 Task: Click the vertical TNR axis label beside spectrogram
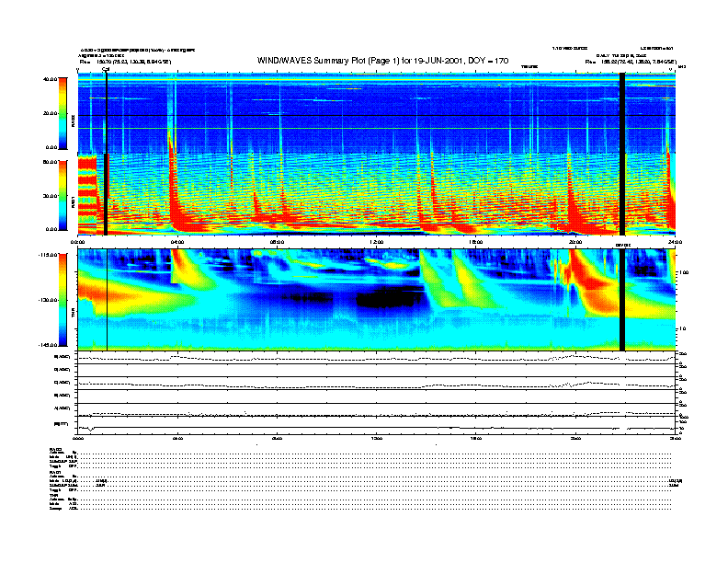(x=73, y=314)
